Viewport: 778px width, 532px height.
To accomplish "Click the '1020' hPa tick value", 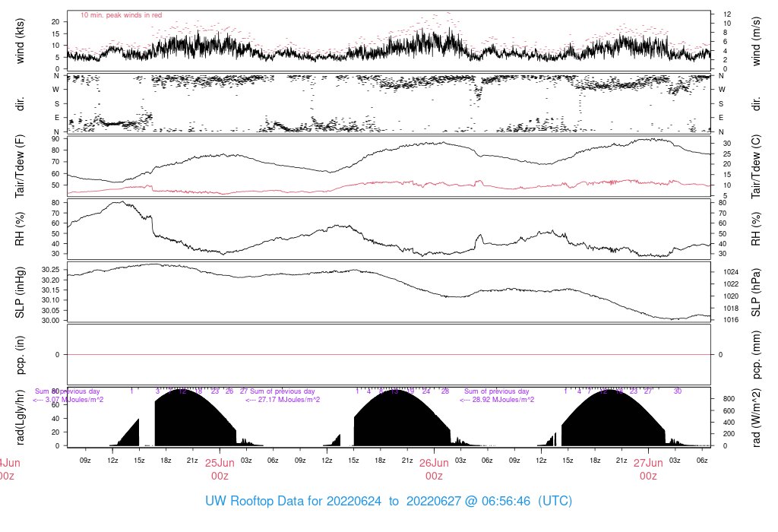I will coord(731,296).
